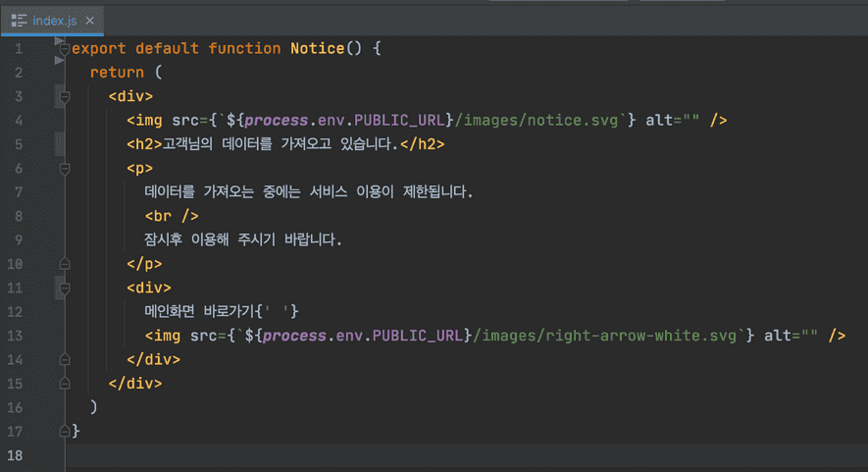The width and height of the screenshot is (868, 472).
Task: Fold the p element on line 6
Action: 65,169
